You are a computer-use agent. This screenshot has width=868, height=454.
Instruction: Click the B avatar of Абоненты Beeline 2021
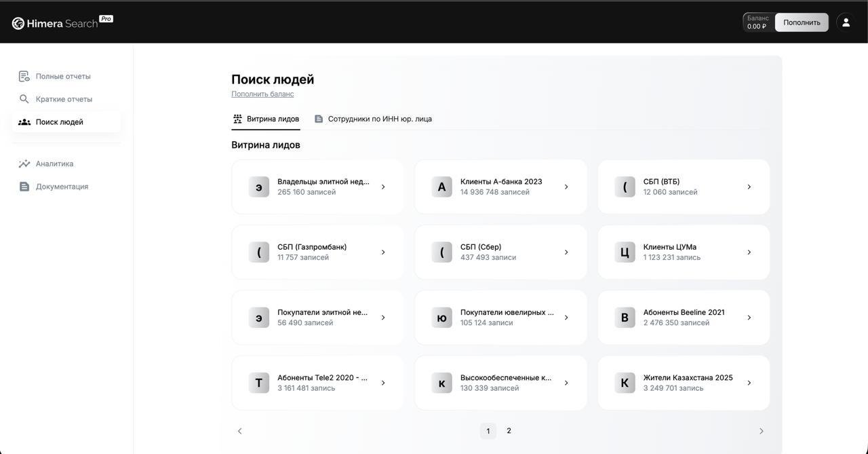coord(625,318)
